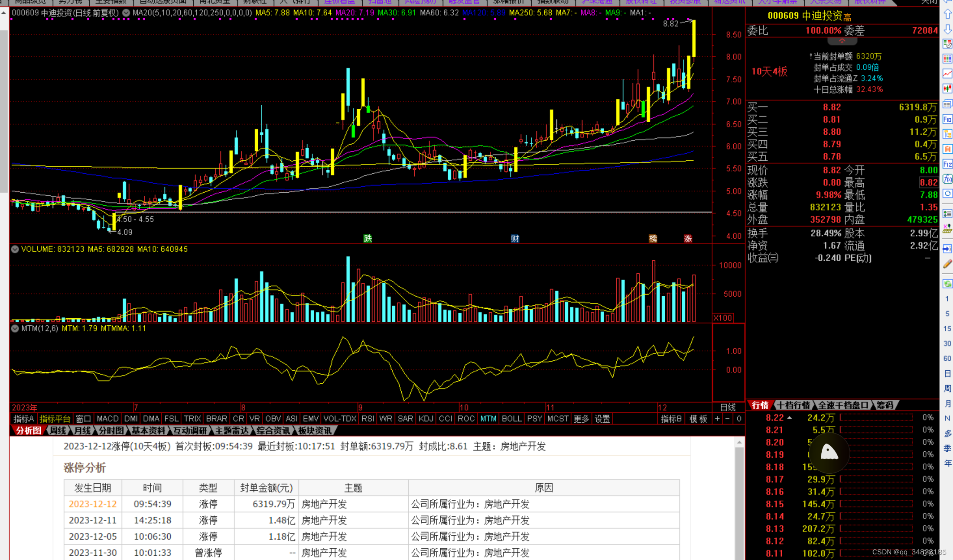The width and height of the screenshot is (953, 560).
Task: Switch to the 全速千档盘口 tab
Action: click(x=843, y=405)
